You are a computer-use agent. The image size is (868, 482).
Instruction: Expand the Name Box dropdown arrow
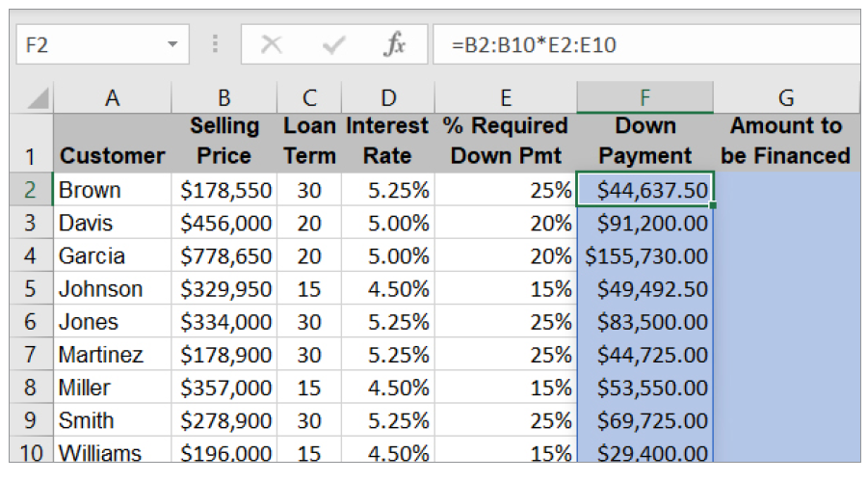pos(172,45)
